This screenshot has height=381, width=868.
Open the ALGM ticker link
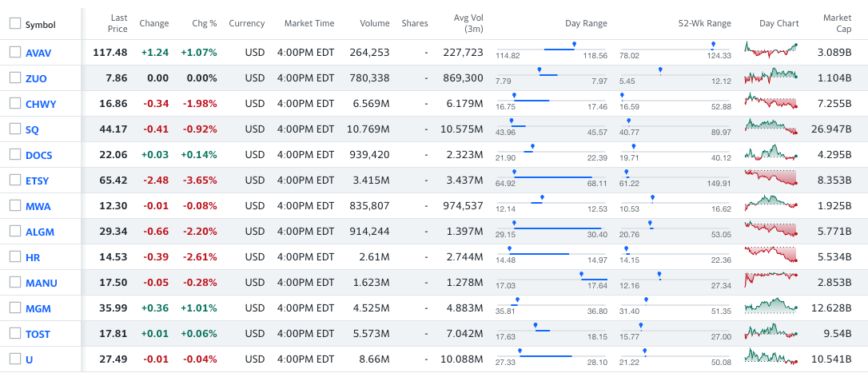(40, 232)
